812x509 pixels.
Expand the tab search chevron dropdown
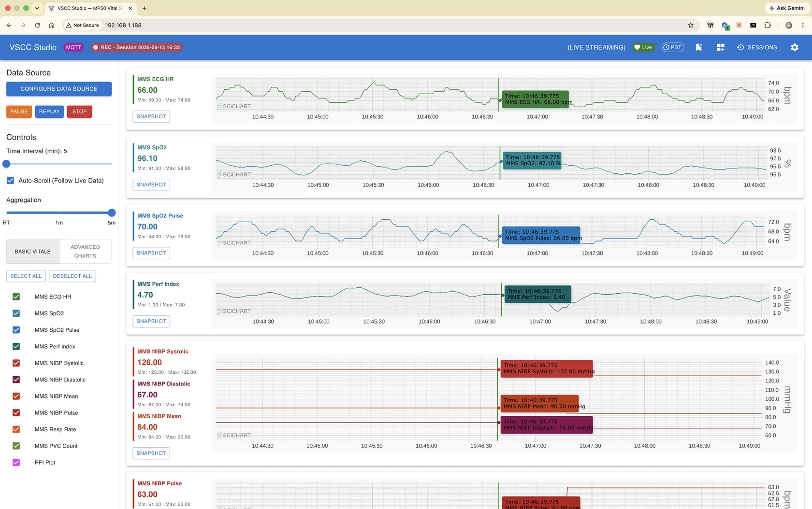click(x=37, y=8)
